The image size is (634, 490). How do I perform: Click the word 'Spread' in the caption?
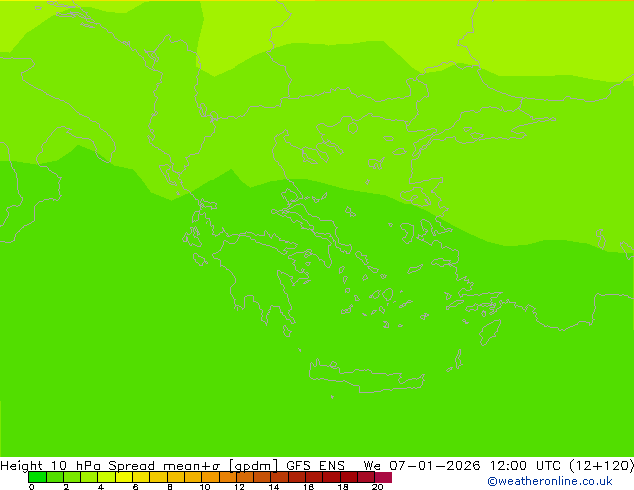point(131,466)
